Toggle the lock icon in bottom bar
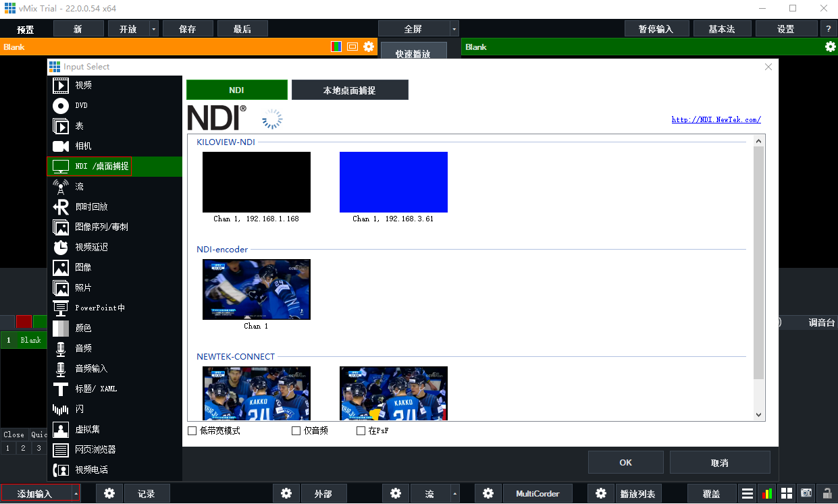The image size is (838, 504). coord(826,493)
